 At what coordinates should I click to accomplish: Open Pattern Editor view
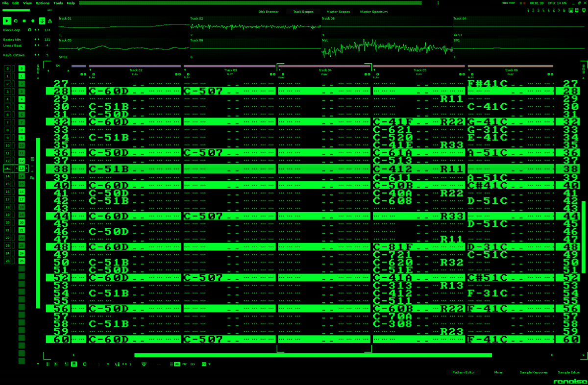pyautogui.click(x=463, y=372)
